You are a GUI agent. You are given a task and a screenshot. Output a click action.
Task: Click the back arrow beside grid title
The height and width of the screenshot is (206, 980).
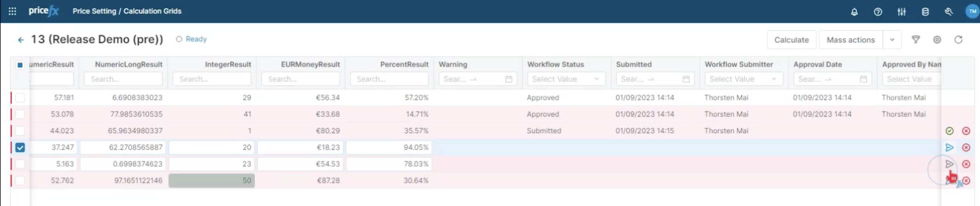point(21,40)
